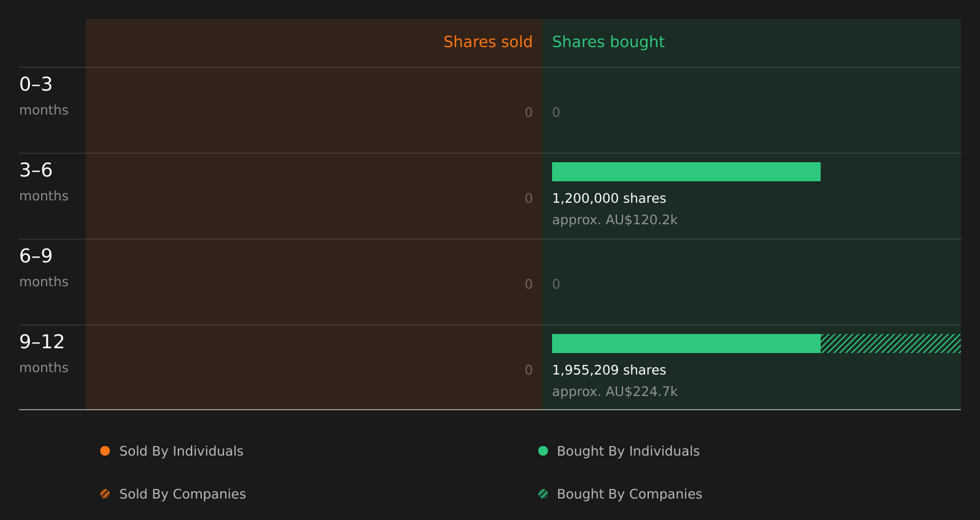The height and width of the screenshot is (520, 980).
Task: Click the 9–12 months row label
Action: [44, 354]
